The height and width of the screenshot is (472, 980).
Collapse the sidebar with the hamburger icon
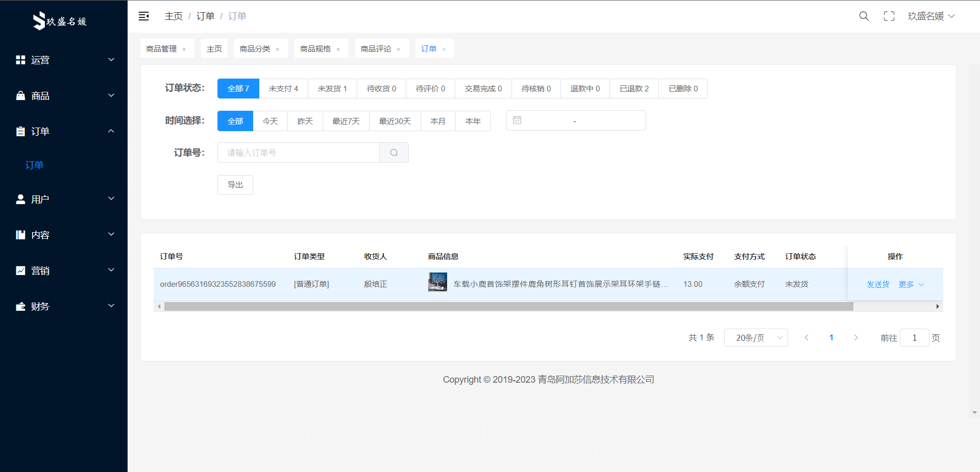pyautogui.click(x=144, y=16)
